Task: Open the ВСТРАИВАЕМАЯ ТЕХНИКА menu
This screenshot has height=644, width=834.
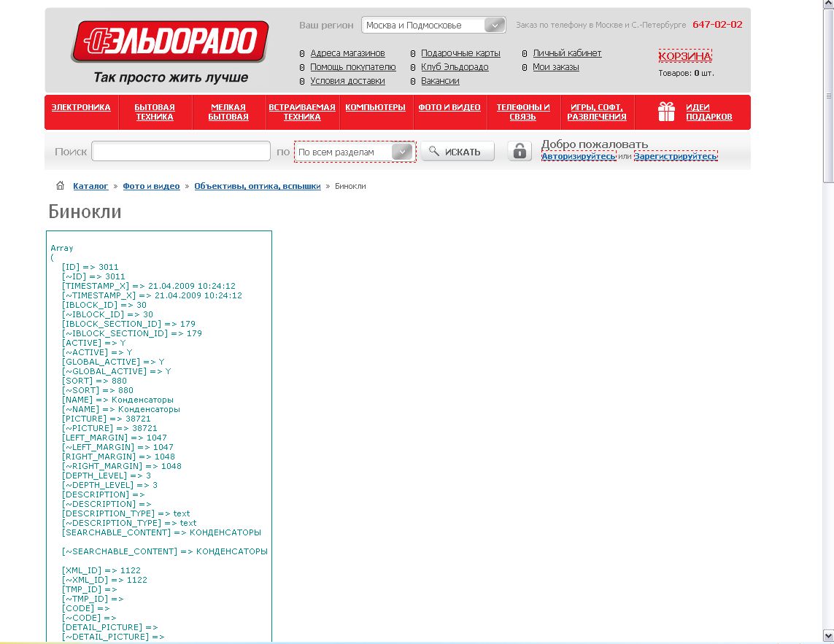Action: pyautogui.click(x=301, y=112)
